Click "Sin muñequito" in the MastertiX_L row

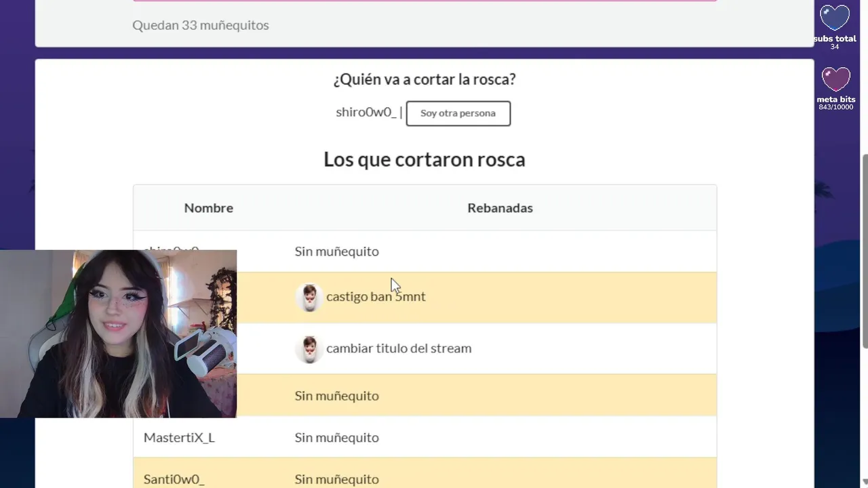tap(336, 438)
